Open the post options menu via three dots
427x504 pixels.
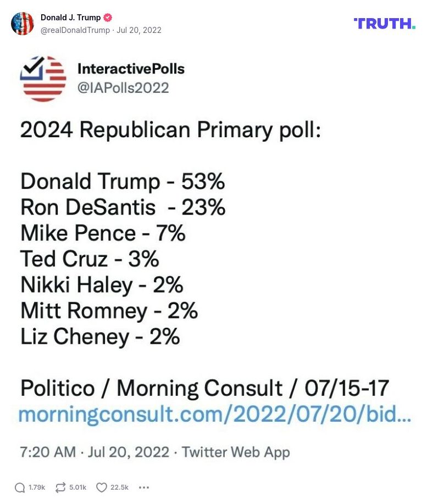coord(144,488)
